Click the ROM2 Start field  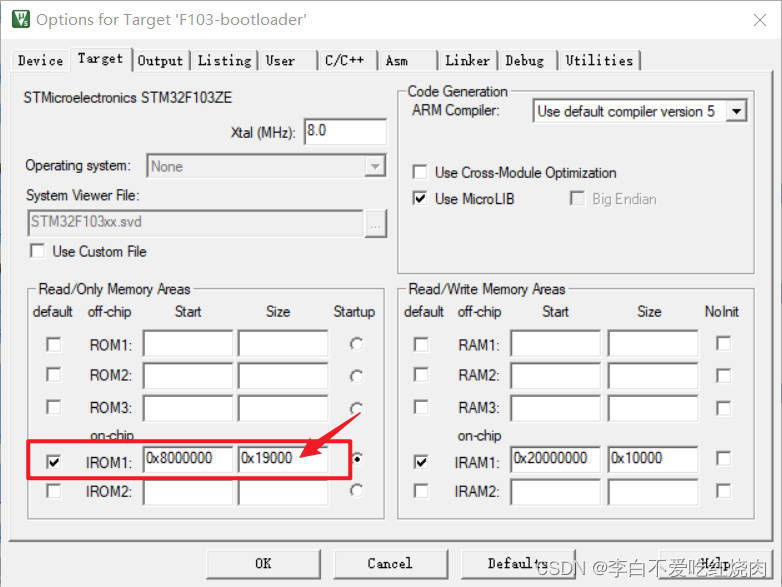pos(188,375)
